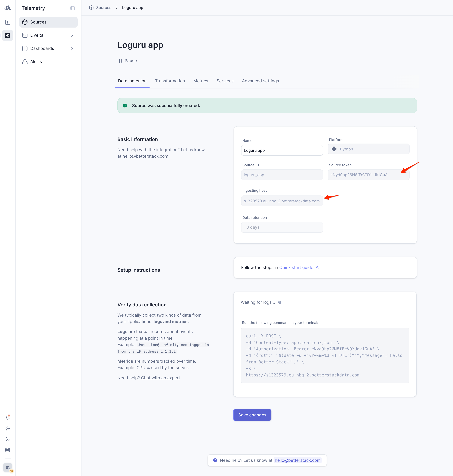The width and height of the screenshot is (453, 476).
Task: Expand the Dashboards submenu chevron
Action: pos(72,48)
